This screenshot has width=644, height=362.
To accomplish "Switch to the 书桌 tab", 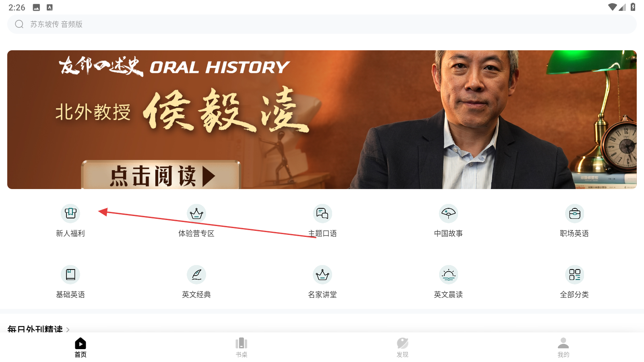I will pyautogui.click(x=242, y=348).
